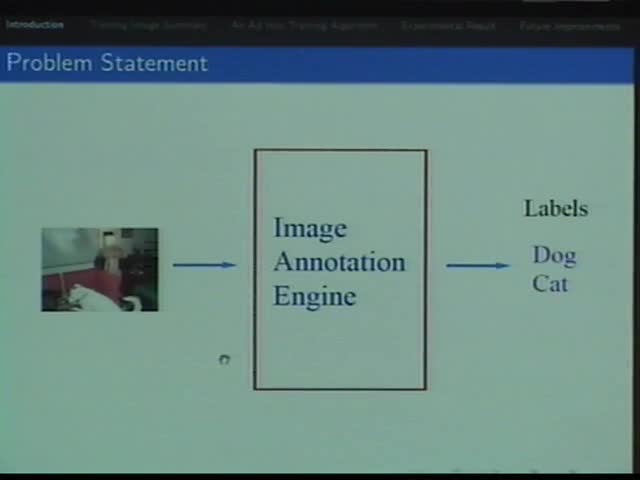Click the word Engine in the box

[314, 297]
